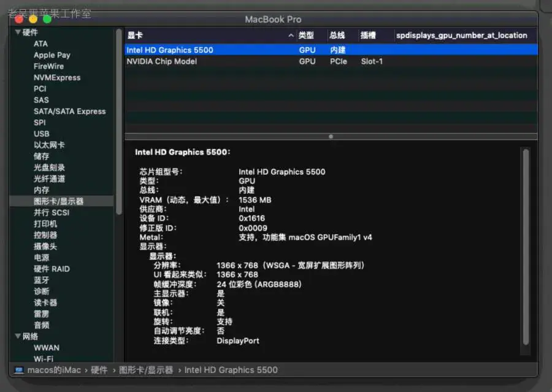Open 音频 sidebar entry
This screenshot has width=552, height=392.
41,325
